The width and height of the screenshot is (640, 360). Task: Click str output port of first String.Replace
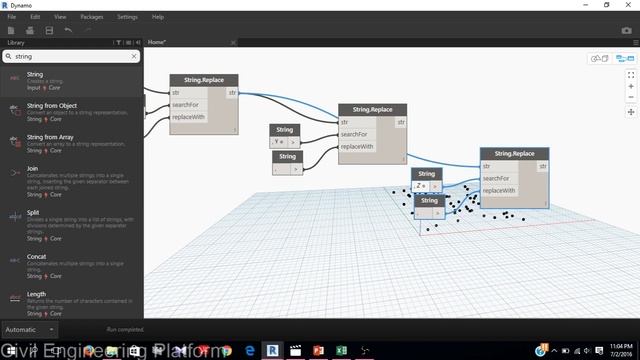pos(232,93)
